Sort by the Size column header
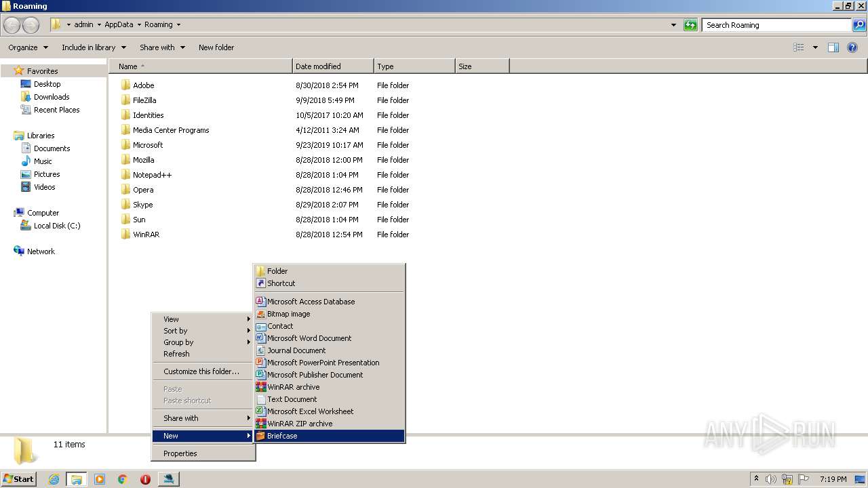 [x=482, y=66]
